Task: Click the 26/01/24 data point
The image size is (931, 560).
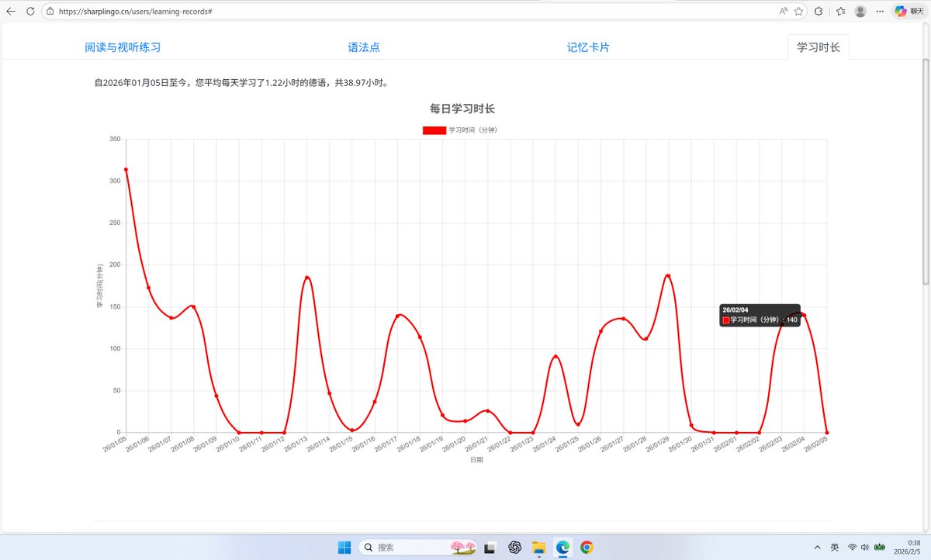Action: pos(555,357)
